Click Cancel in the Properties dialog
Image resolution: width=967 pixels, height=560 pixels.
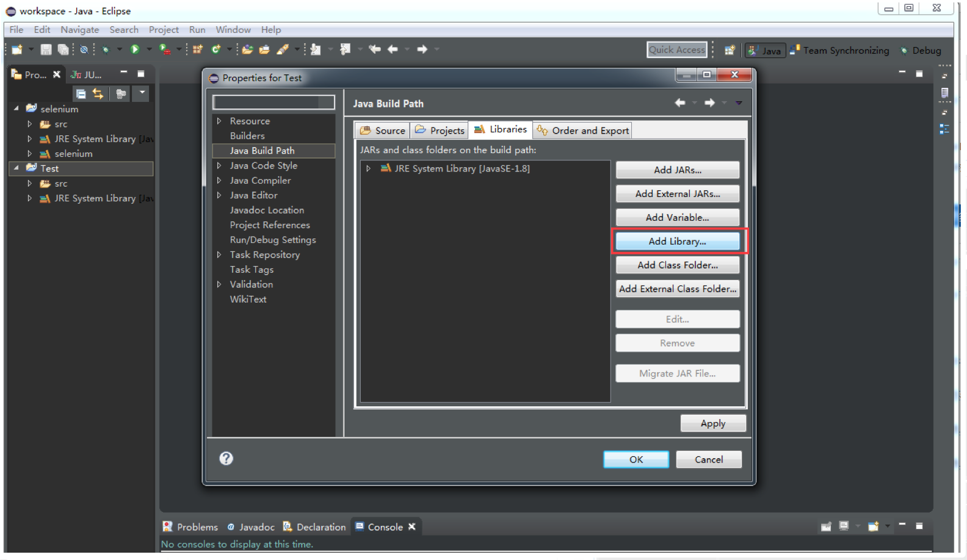[709, 459]
